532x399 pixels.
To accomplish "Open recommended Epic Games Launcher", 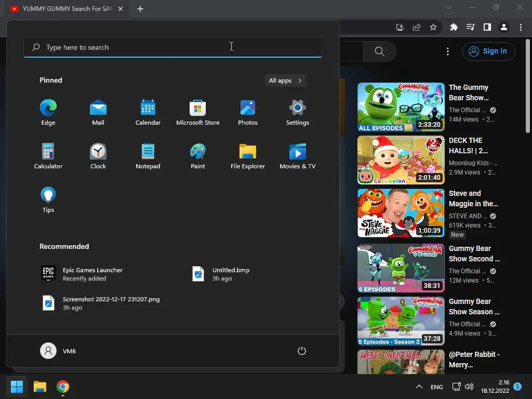I will point(82,274).
